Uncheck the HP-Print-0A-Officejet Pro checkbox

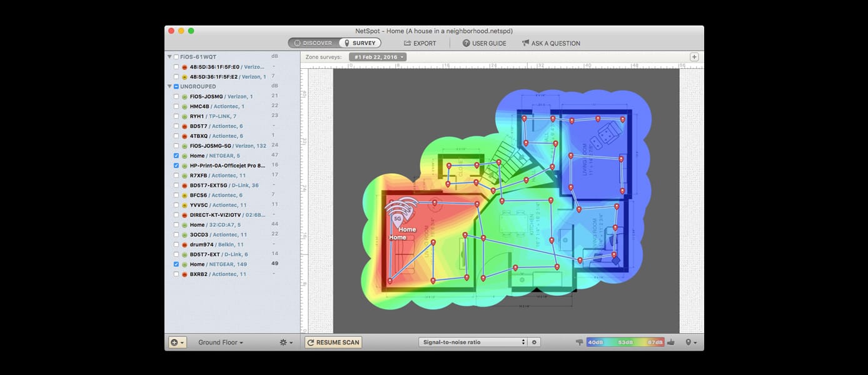[176, 166]
